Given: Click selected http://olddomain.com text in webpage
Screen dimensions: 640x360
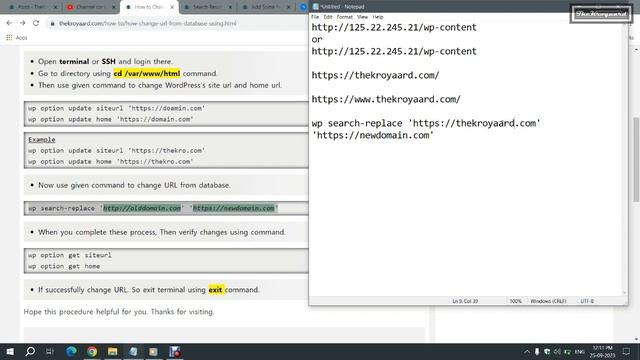Looking at the screenshot, I should pos(142,208).
